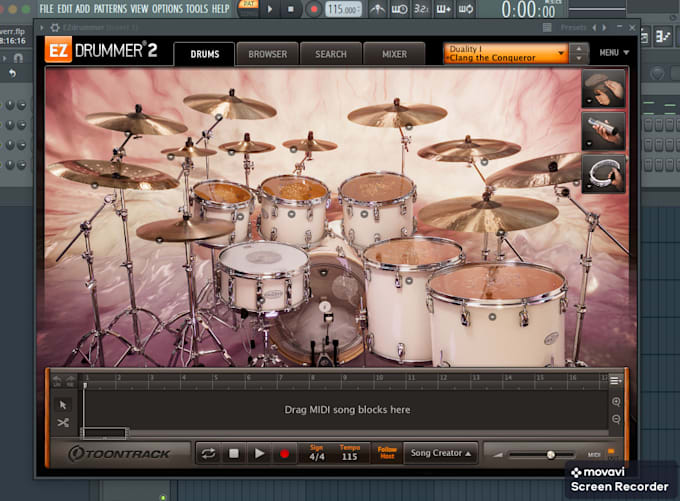
Task: Toggle the loop recording icon
Action: (x=465, y=9)
